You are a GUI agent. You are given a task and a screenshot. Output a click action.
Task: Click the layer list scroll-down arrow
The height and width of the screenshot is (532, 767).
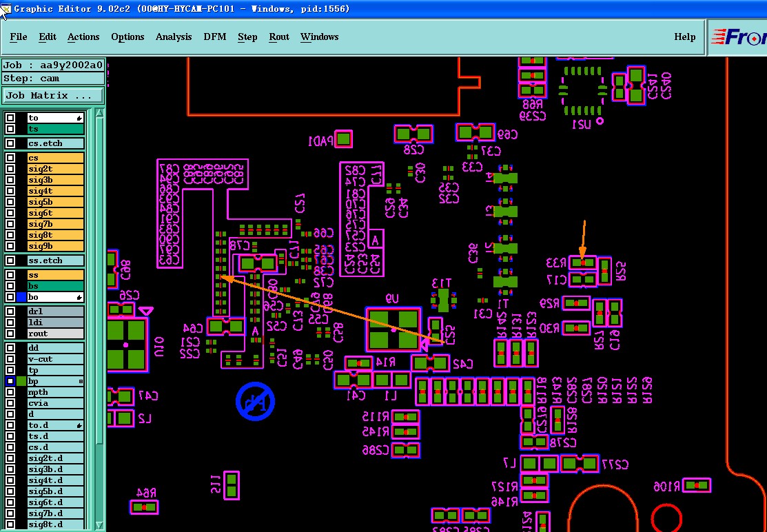pyautogui.click(x=99, y=526)
